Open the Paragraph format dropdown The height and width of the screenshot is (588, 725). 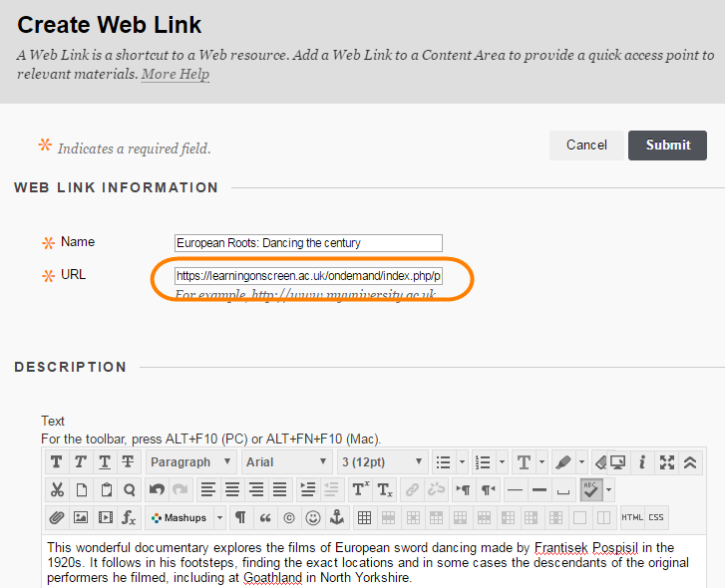(190, 462)
